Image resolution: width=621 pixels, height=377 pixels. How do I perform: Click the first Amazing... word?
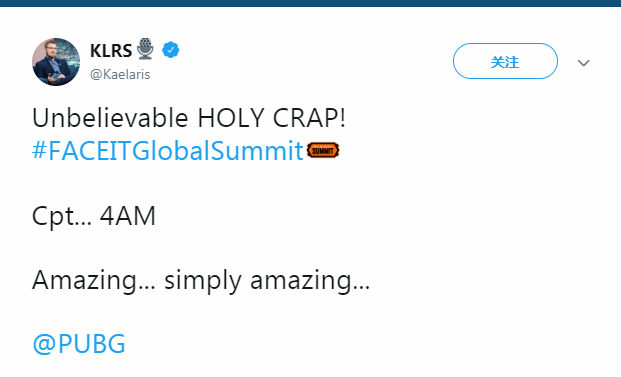[x=93, y=281]
